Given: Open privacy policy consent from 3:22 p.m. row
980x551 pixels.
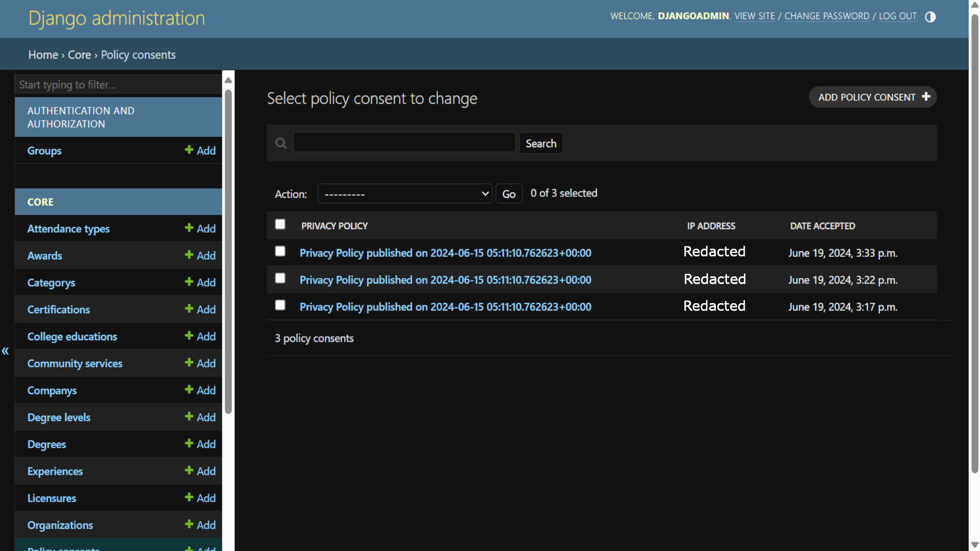Looking at the screenshot, I should click(445, 280).
